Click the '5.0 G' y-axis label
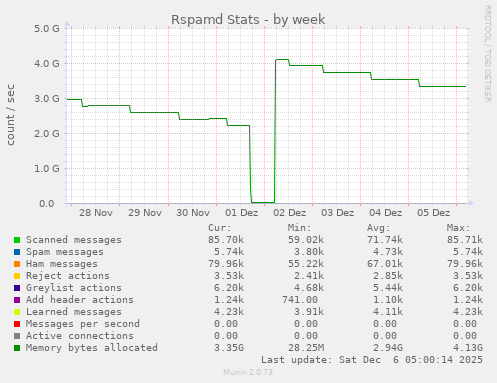 [x=47, y=28]
